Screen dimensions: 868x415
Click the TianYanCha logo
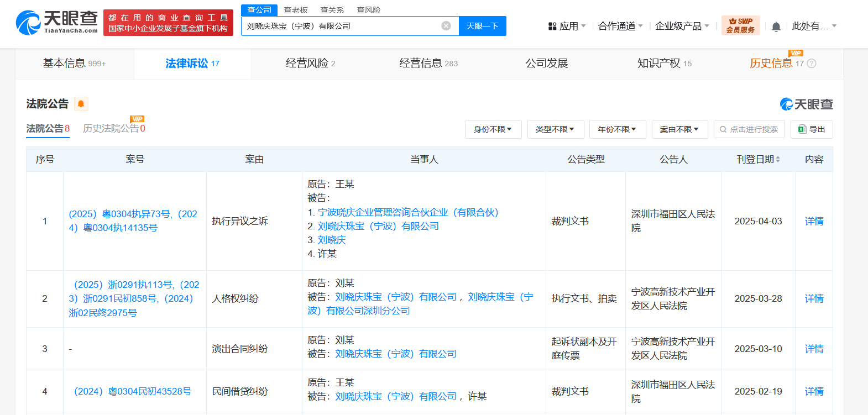point(56,22)
